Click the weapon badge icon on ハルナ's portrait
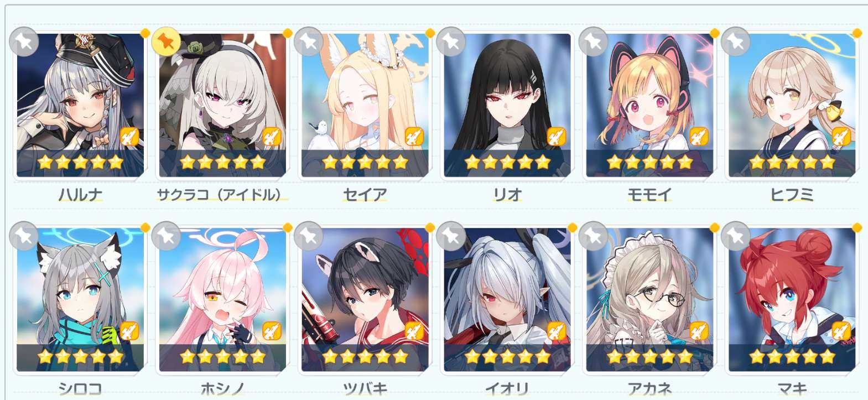 [129, 136]
